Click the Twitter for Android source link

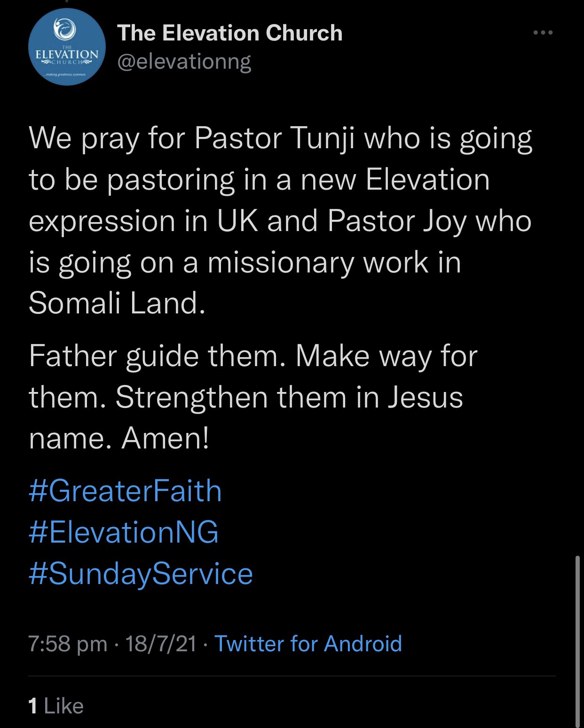coord(308,643)
